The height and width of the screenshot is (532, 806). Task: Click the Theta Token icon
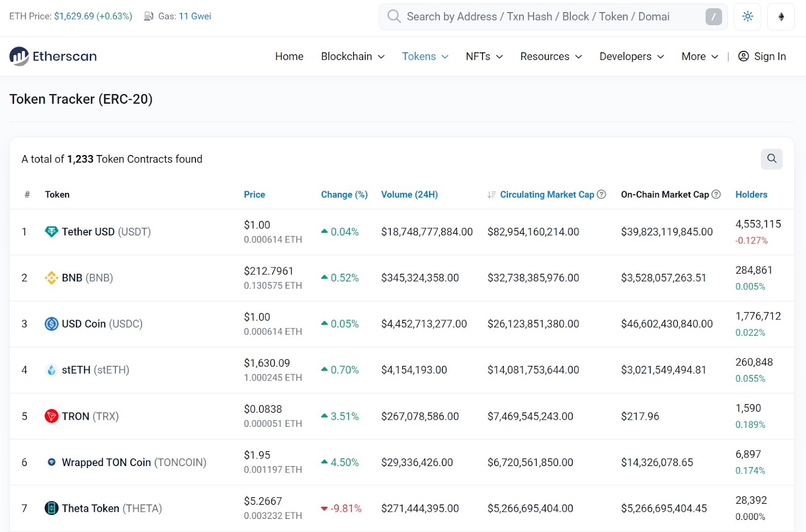[x=51, y=508]
